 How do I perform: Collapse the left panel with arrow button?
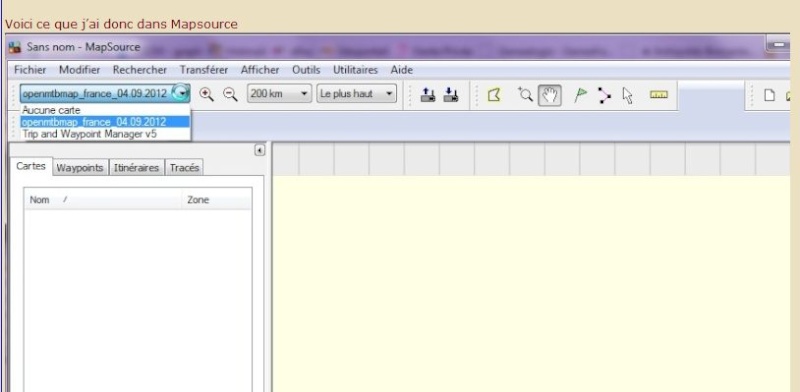260,150
